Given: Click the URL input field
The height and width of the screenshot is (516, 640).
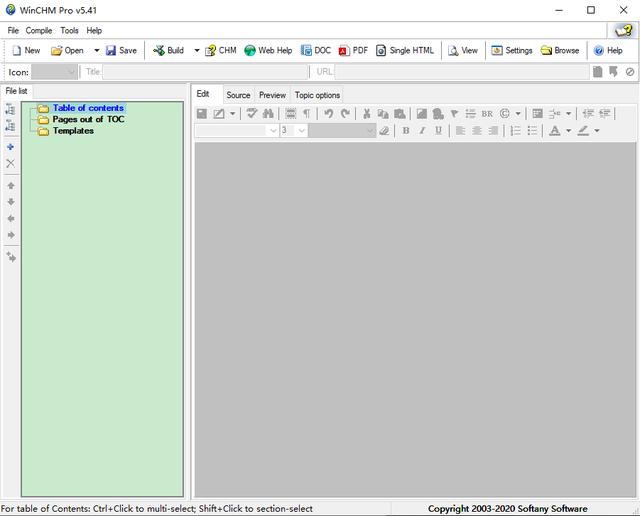Looking at the screenshot, I should (462, 72).
